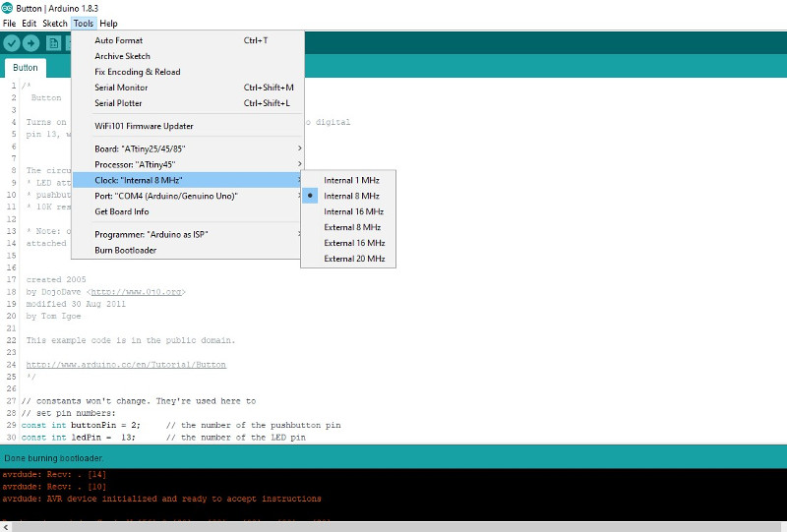Open the Serial Monitor

(188, 88)
